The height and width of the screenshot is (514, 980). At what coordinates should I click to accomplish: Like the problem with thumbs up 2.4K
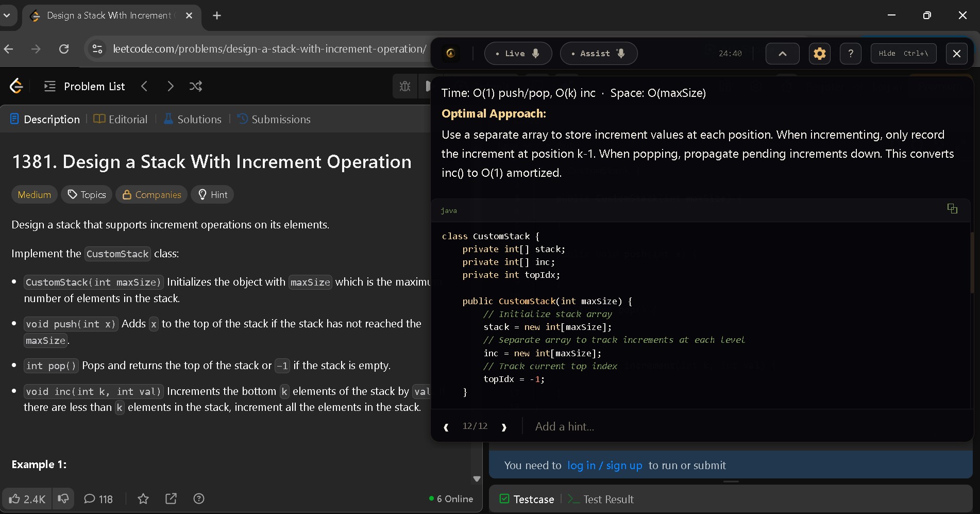coord(27,499)
